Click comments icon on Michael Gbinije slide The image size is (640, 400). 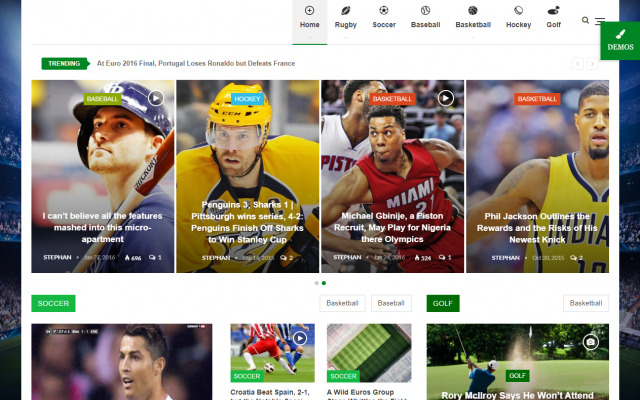(442, 258)
